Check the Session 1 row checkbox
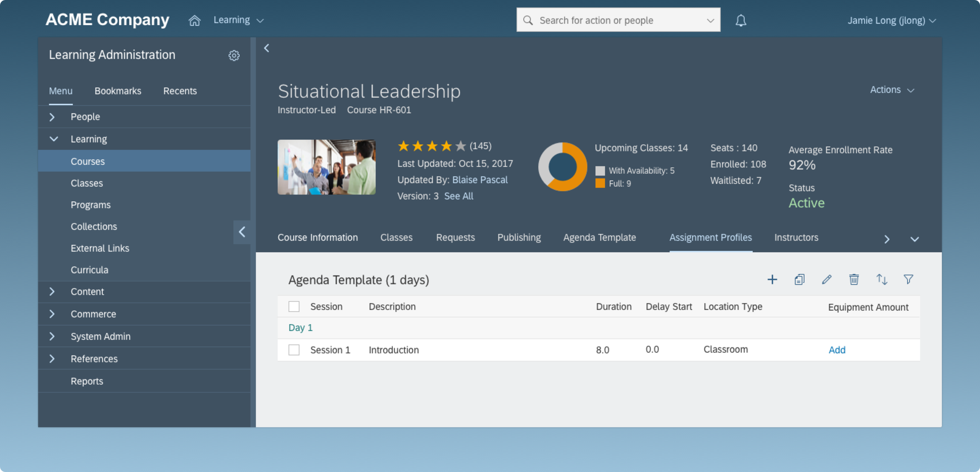Screen dimensions: 980x472 (294, 350)
